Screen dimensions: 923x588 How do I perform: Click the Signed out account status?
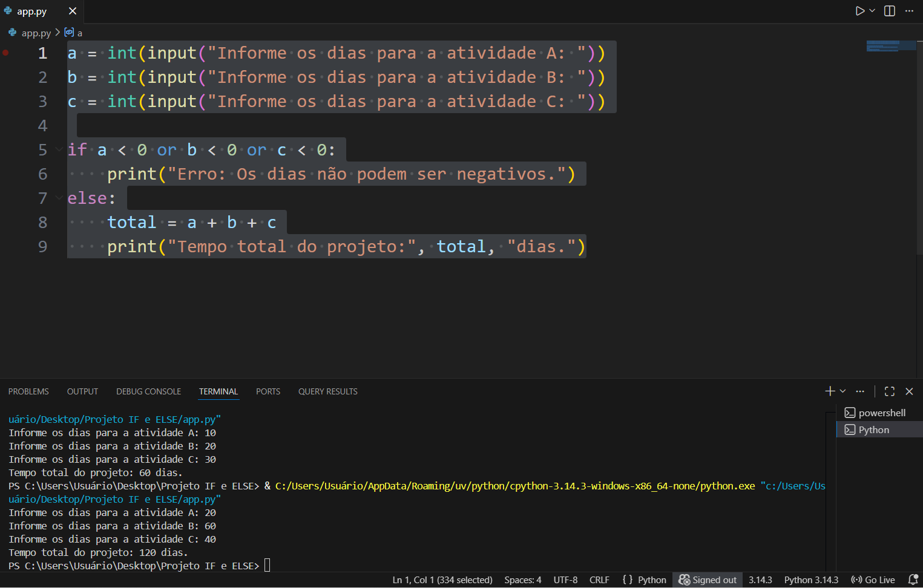point(708,580)
